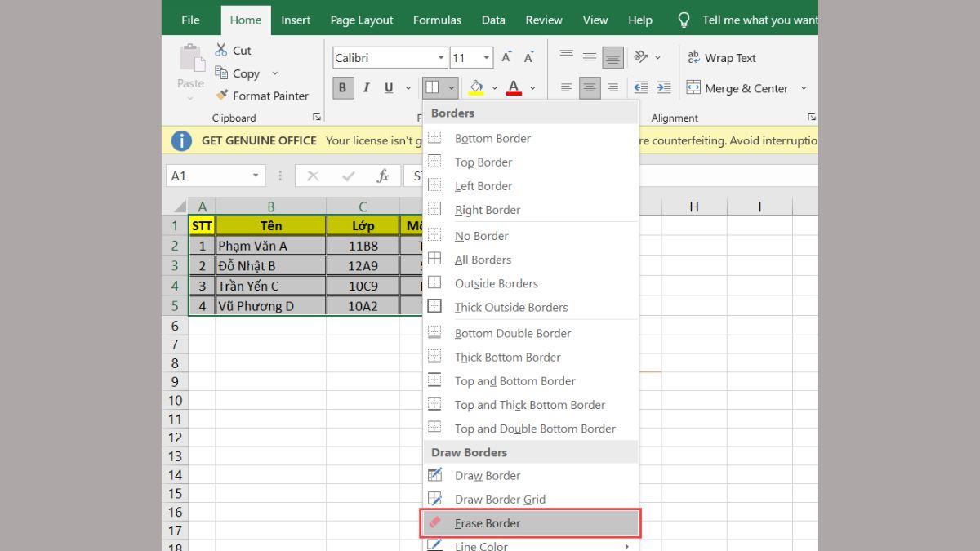Open the Merge & Center dropdown arrow
Screen dimensions: 980x551
coord(804,88)
